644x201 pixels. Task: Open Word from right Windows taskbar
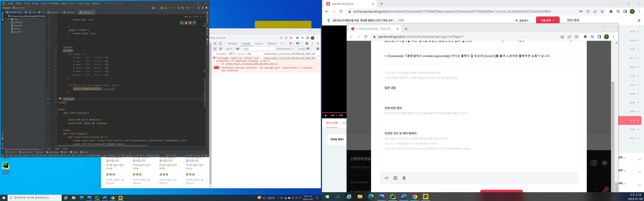404,197
